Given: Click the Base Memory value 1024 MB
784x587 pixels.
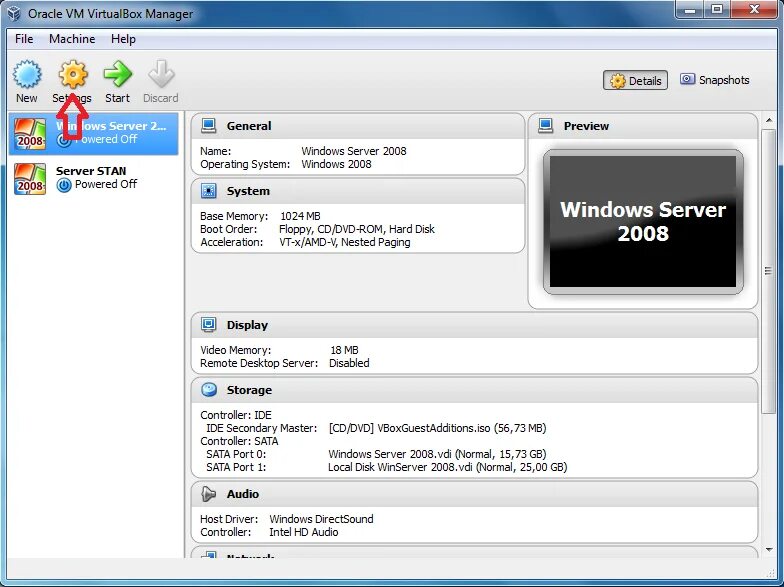Looking at the screenshot, I should point(300,216).
